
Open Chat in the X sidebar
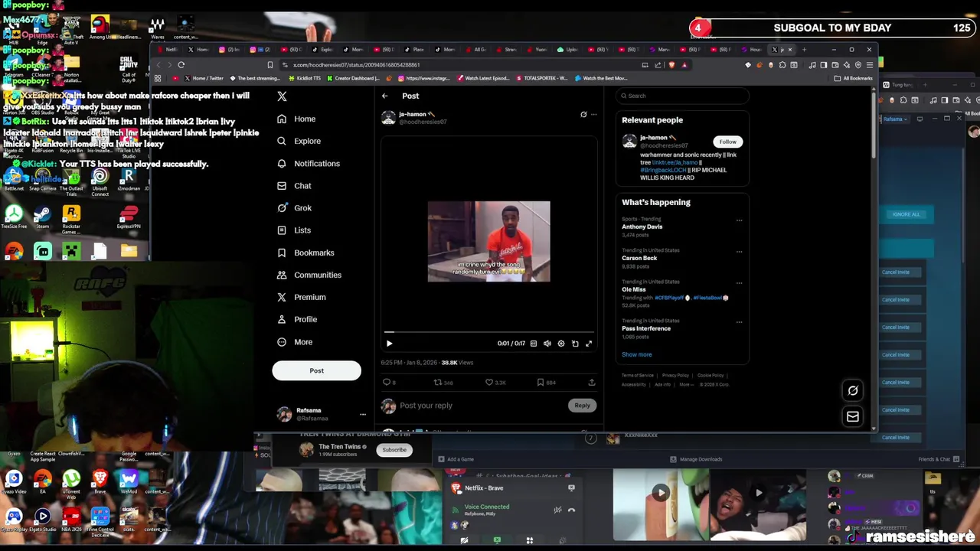pyautogui.click(x=294, y=185)
